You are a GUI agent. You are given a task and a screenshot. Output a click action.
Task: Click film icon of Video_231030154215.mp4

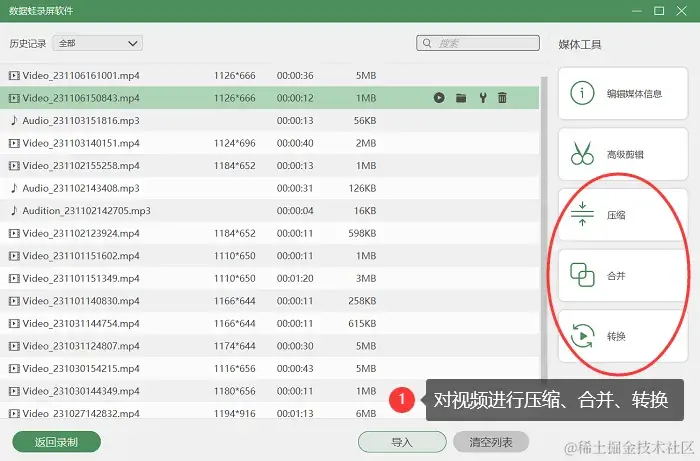tap(14, 369)
